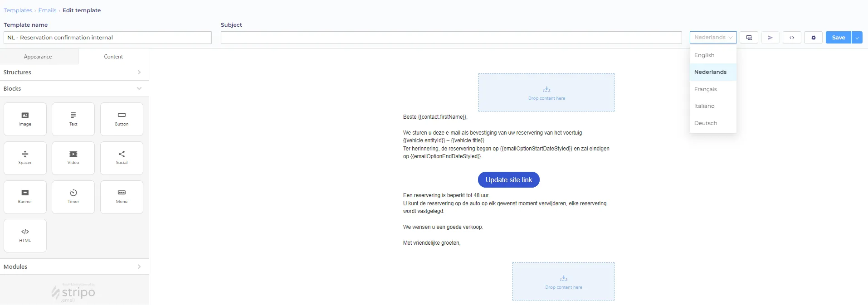Toggle the Nederlands language dropdown

point(713,38)
